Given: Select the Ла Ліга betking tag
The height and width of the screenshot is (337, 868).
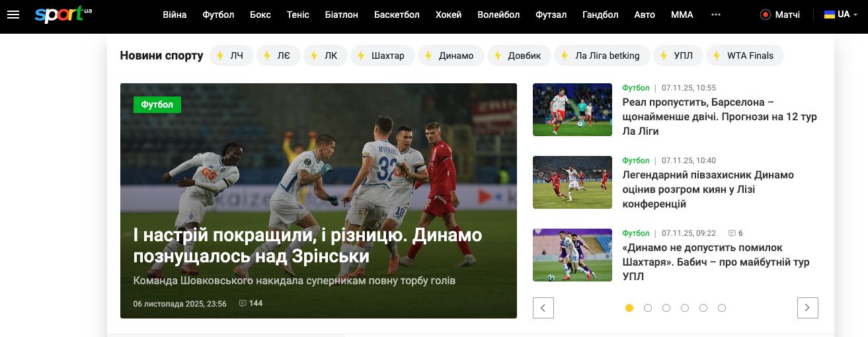Looking at the screenshot, I should pos(602,56).
